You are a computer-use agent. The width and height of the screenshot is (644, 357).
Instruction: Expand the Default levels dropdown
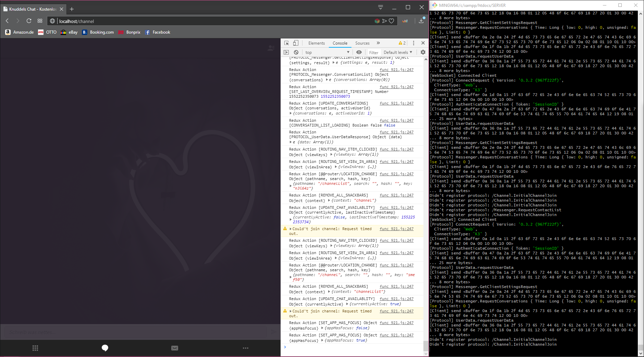[398, 52]
